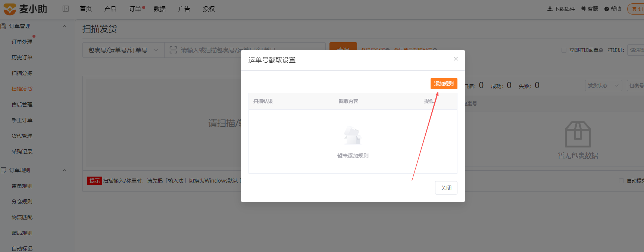
Task: Open the 产品 menu
Action: (110, 9)
